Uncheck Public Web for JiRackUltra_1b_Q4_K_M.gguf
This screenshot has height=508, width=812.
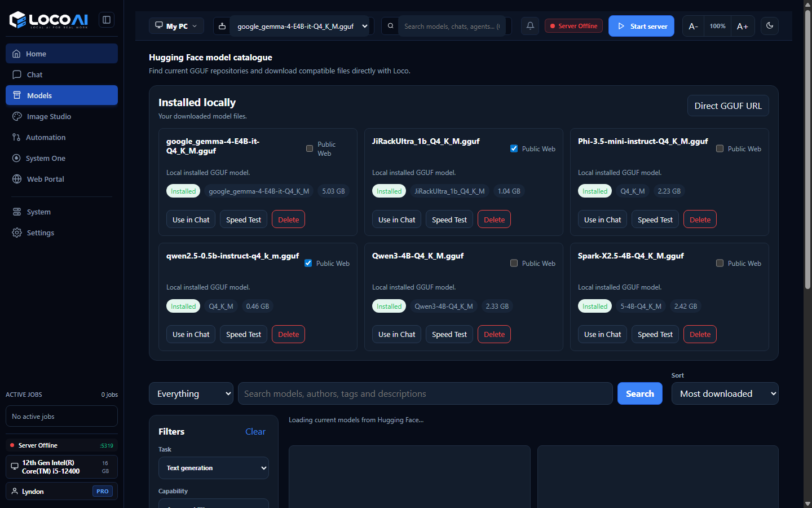[x=514, y=148]
